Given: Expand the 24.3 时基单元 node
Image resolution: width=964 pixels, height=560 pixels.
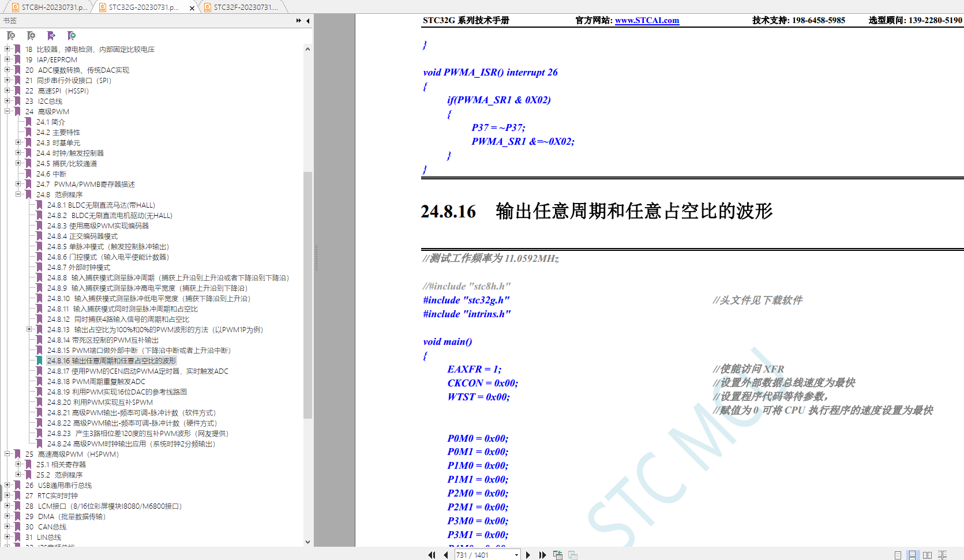Looking at the screenshot, I should tap(18, 142).
